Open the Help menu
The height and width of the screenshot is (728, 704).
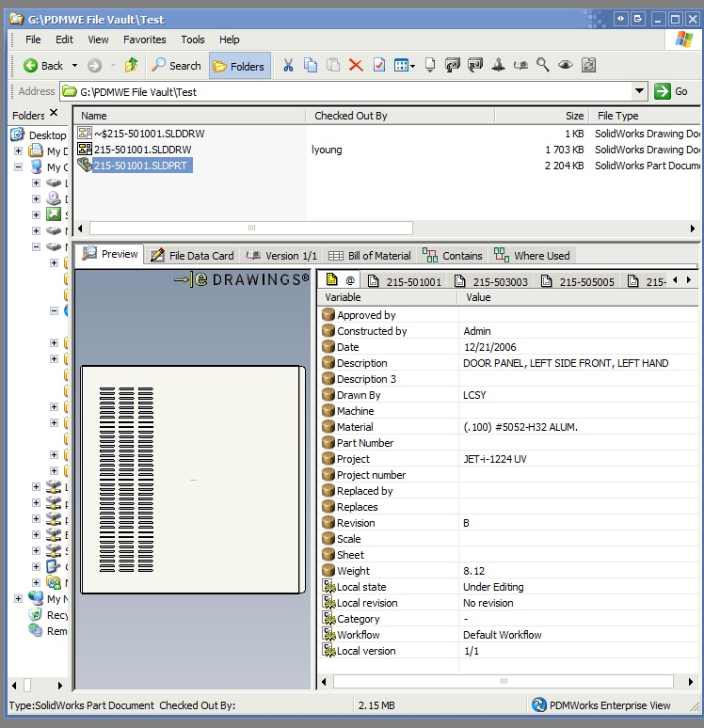point(229,40)
